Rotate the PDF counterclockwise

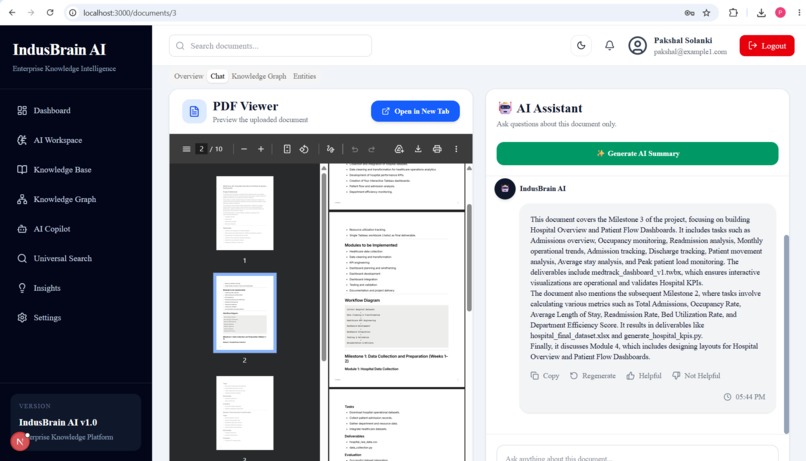304,149
